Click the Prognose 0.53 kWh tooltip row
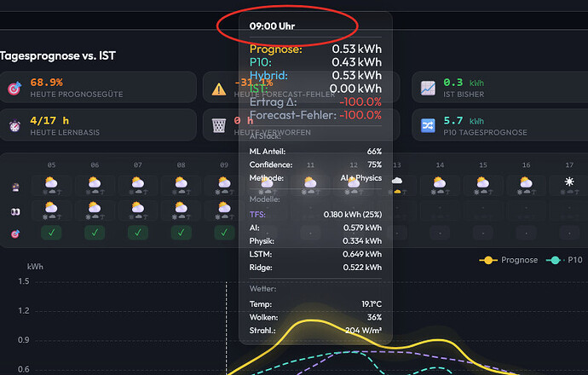588x375 pixels. click(315, 49)
